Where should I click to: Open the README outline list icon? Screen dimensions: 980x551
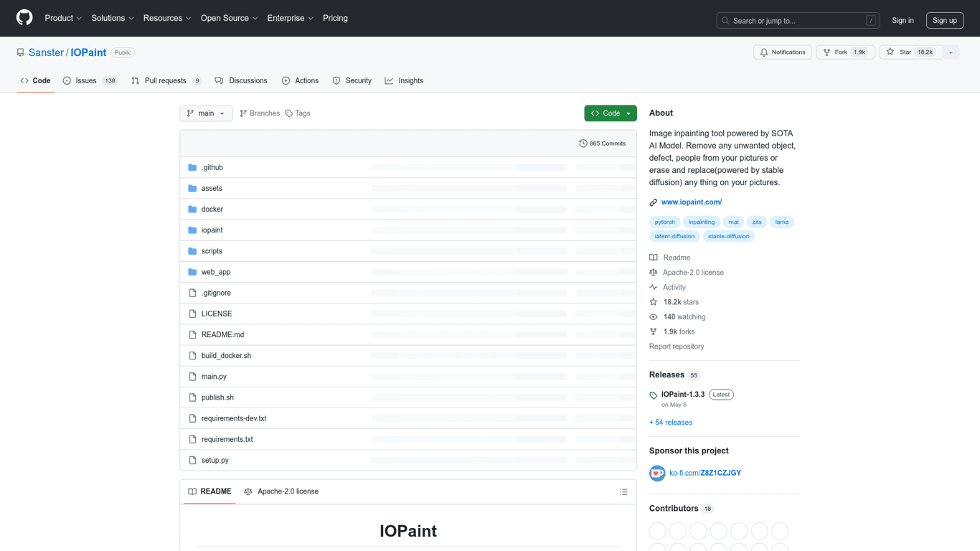click(623, 492)
